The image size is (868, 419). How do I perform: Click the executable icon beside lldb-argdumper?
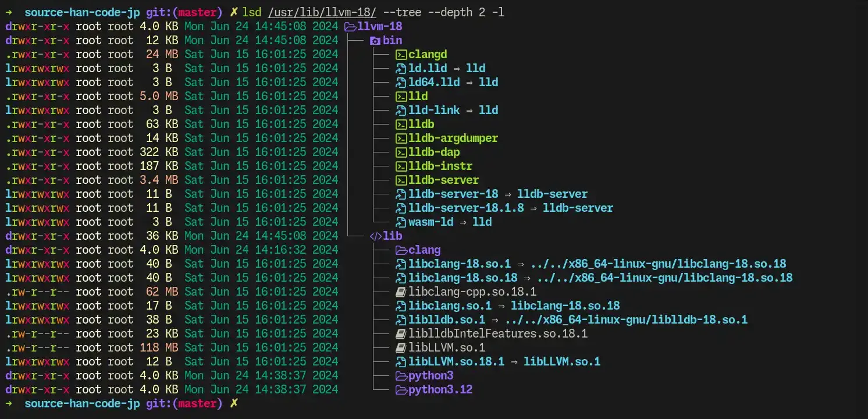401,138
